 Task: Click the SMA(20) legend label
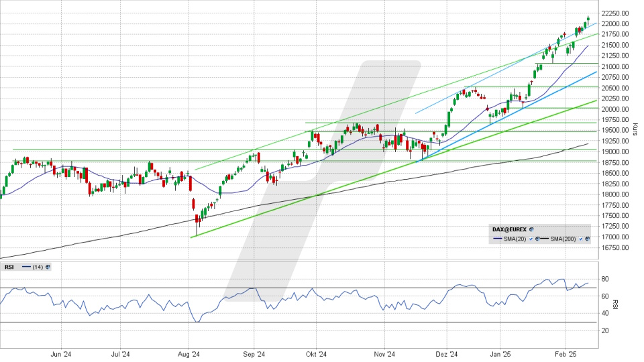coord(515,239)
